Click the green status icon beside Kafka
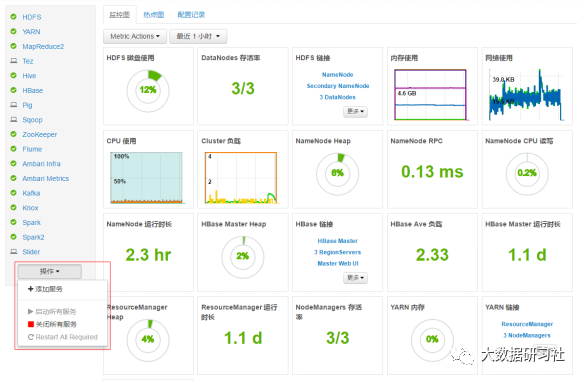Screen dimensions: 583x381 (13, 193)
